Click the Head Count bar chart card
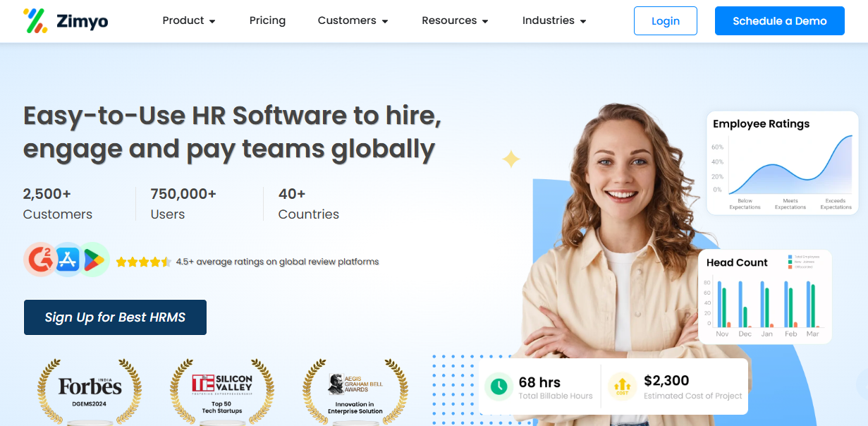The image size is (868, 426). pyautogui.click(x=765, y=297)
